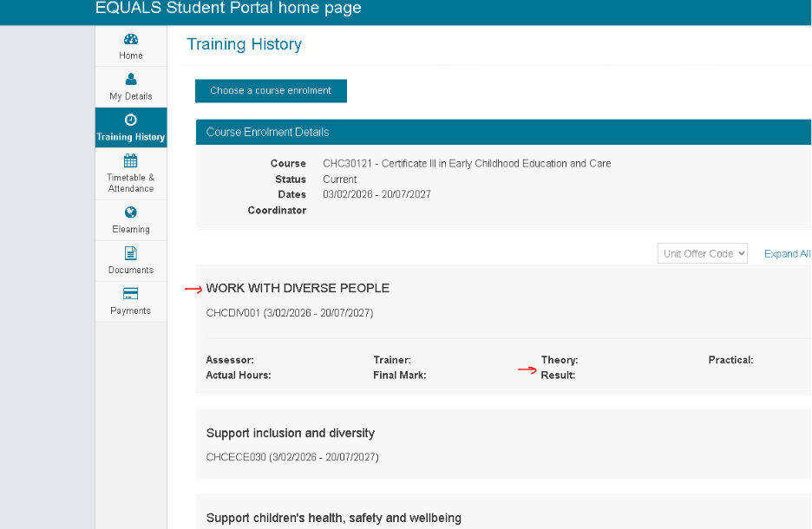
Task: Open My Details user icon
Action: tap(131, 79)
